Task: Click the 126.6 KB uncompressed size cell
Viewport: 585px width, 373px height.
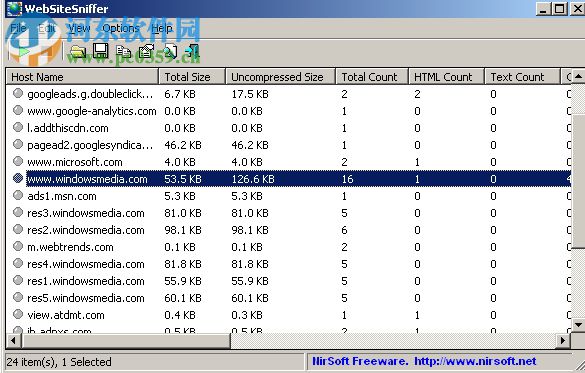Action: (x=253, y=179)
